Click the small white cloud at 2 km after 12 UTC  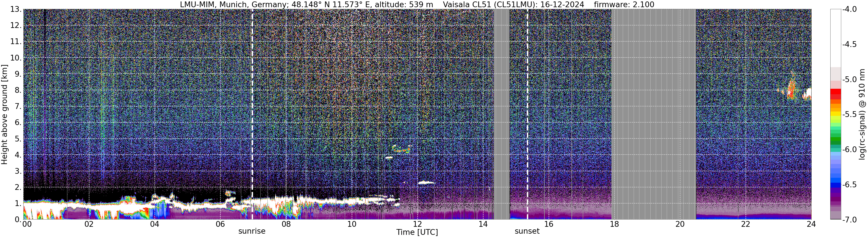point(426,183)
